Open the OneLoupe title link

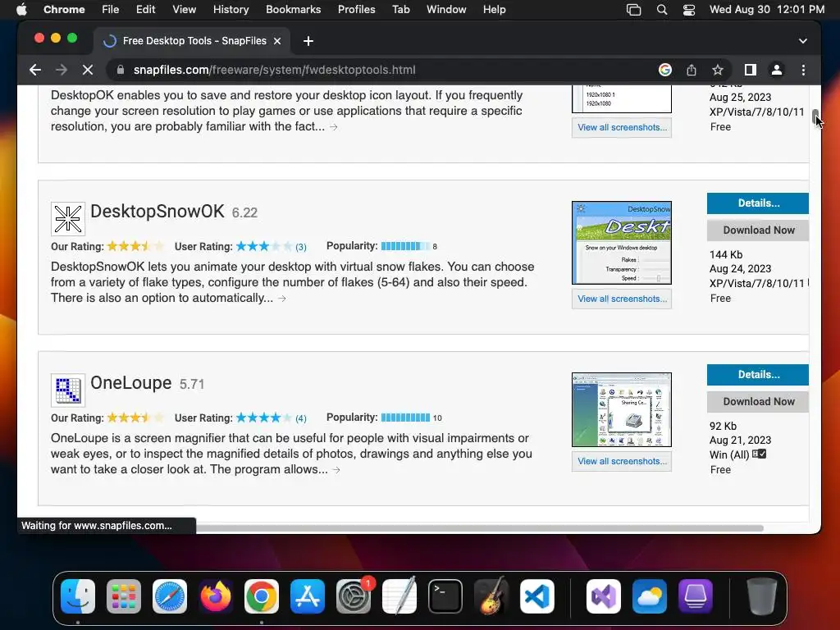(x=130, y=382)
